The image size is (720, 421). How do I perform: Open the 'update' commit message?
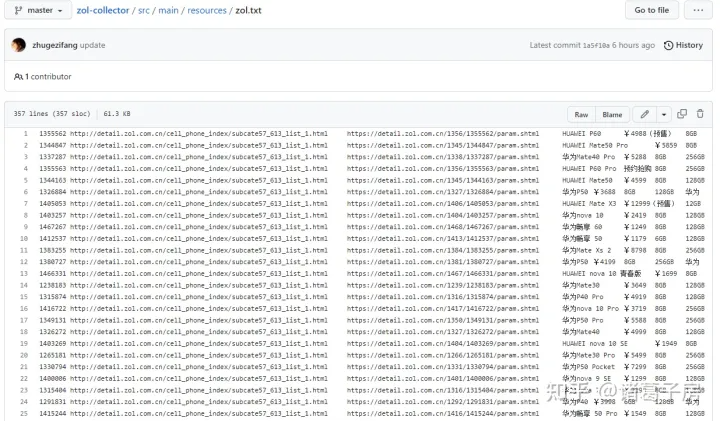click(x=92, y=45)
